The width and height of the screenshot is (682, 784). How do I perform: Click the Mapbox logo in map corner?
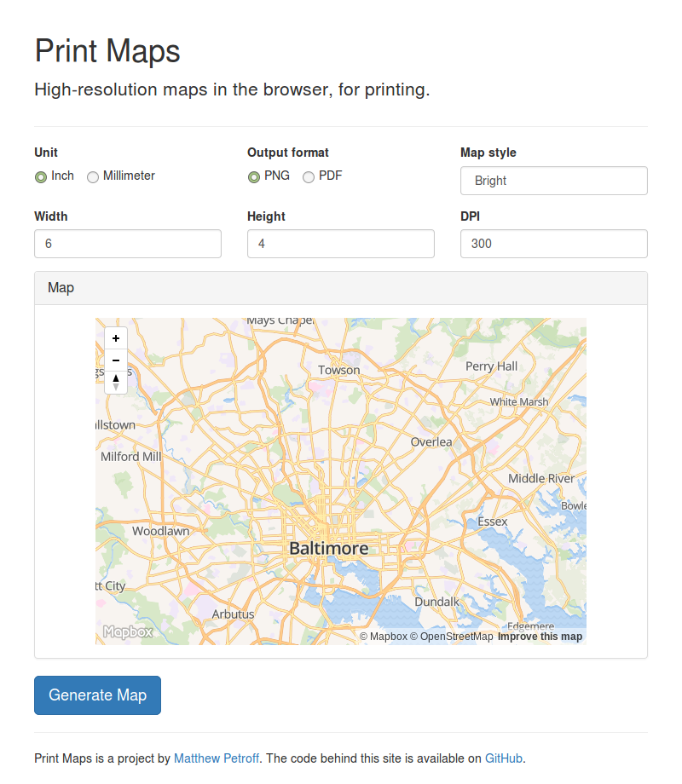126,631
